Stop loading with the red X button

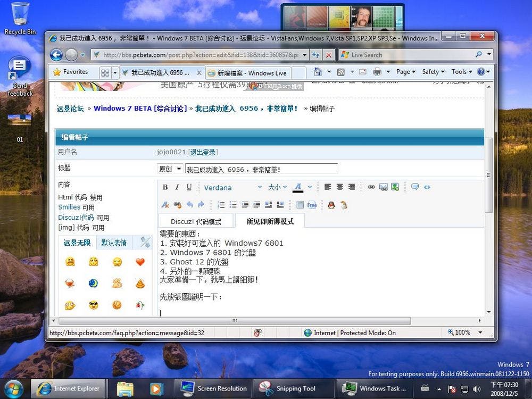[328, 55]
